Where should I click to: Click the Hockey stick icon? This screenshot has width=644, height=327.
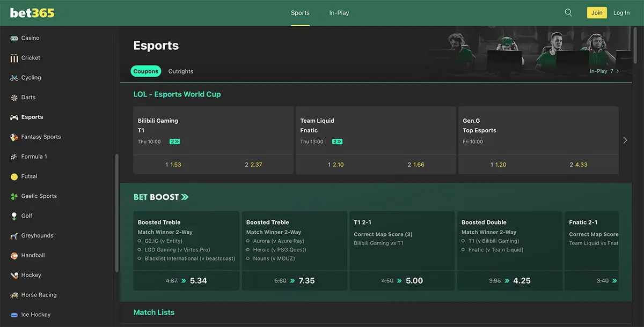click(14, 275)
